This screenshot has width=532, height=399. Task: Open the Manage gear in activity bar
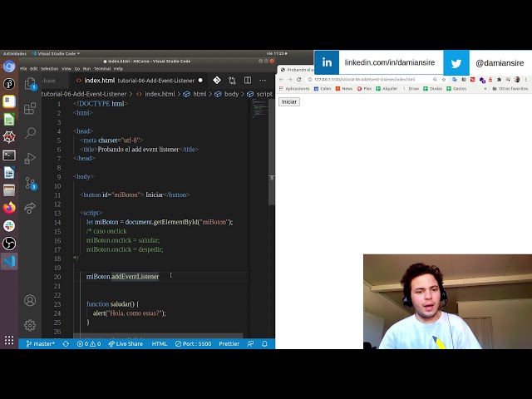[x=30, y=325]
